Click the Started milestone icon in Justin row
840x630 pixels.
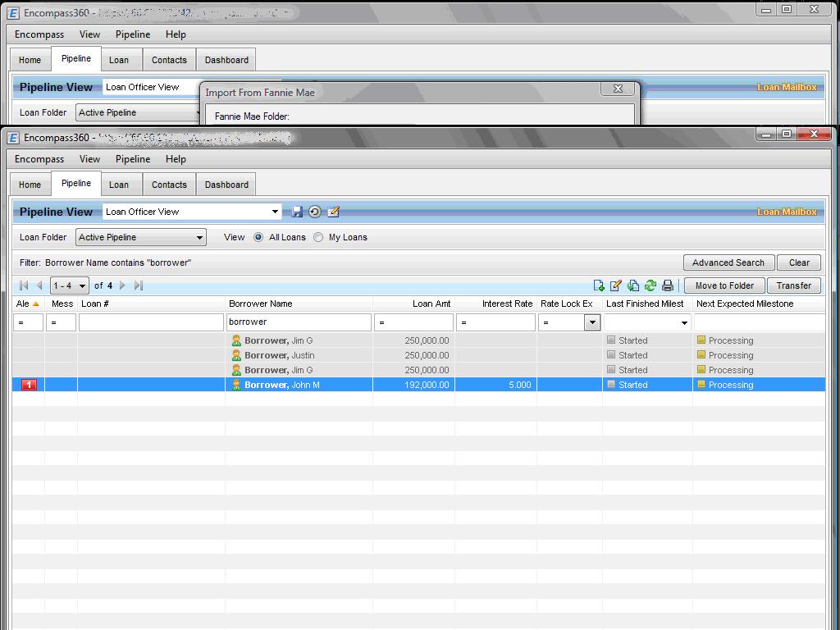(x=611, y=354)
